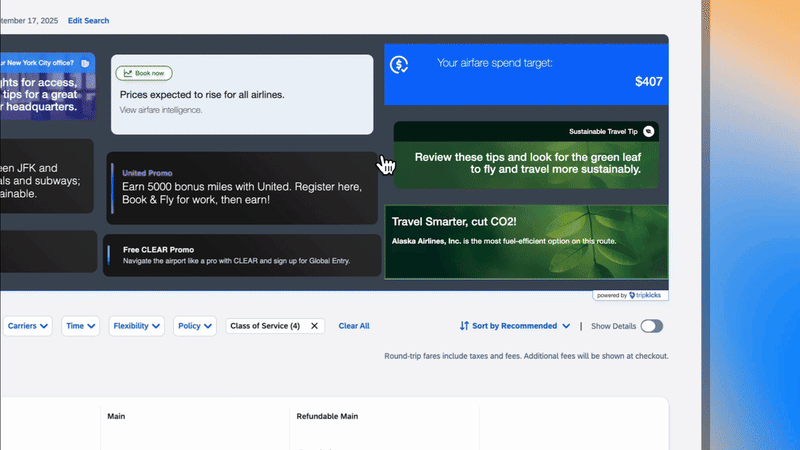Viewport: 800px width, 450px height.
Task: Remove the Class of Service filter with X
Action: (x=314, y=326)
